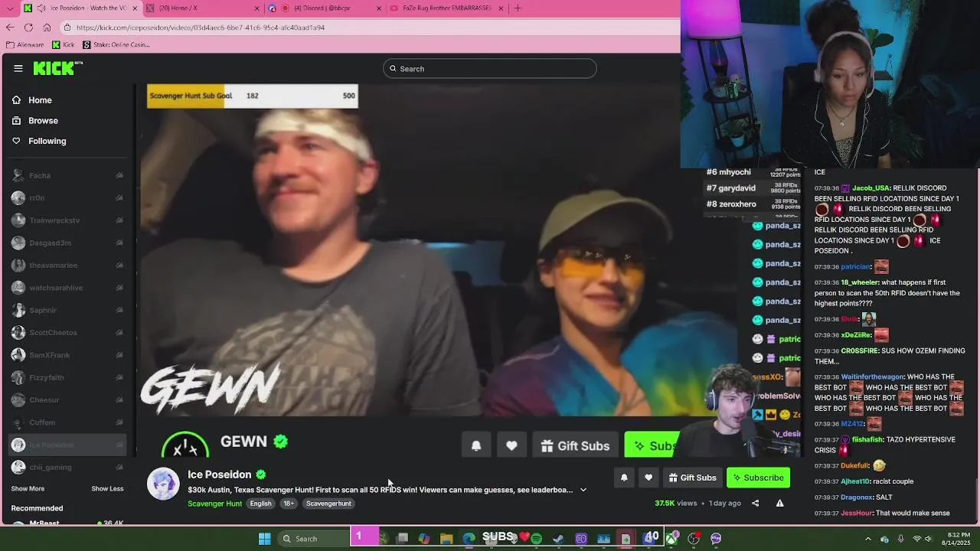Select the Ice Poseidon Kick tab

click(x=80, y=8)
